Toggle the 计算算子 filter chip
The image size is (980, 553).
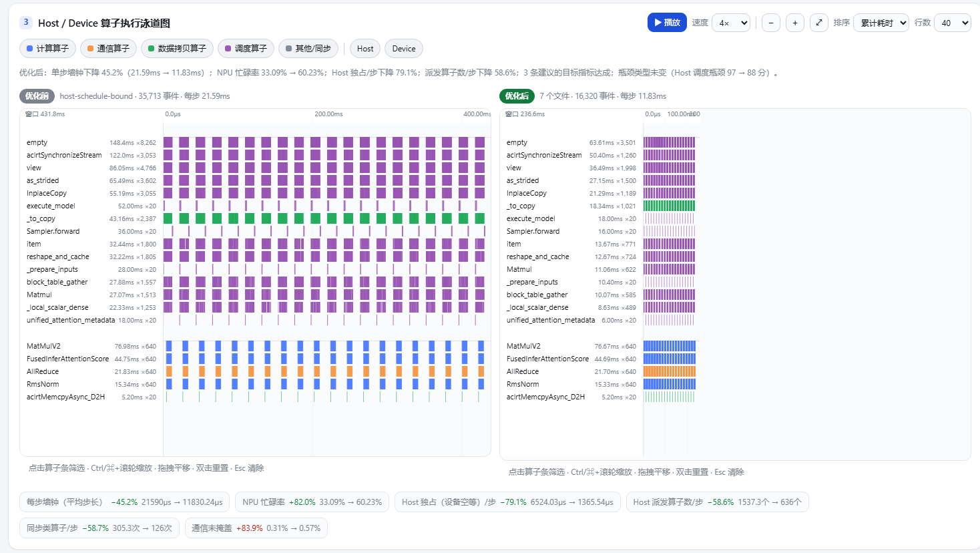click(47, 49)
